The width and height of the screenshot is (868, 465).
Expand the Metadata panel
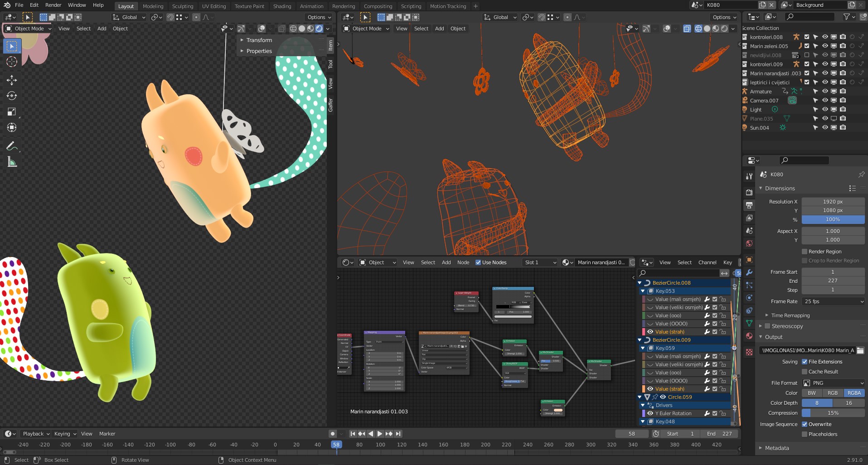click(776, 448)
